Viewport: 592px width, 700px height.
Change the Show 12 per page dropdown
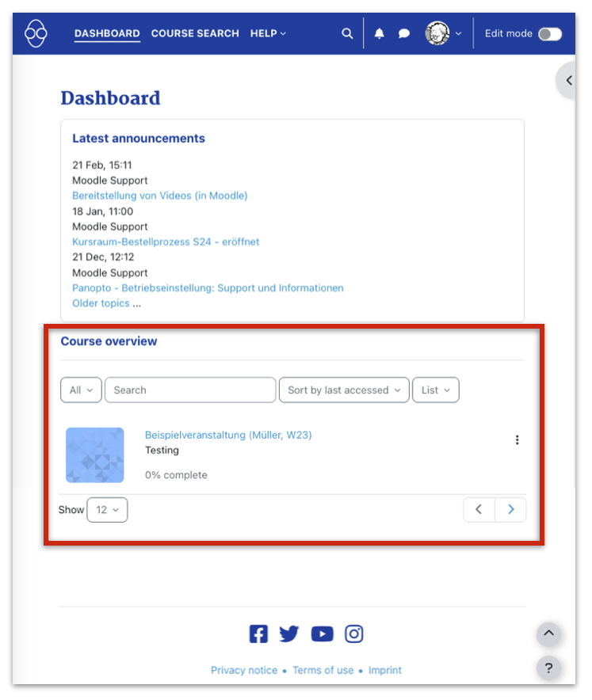coord(107,510)
